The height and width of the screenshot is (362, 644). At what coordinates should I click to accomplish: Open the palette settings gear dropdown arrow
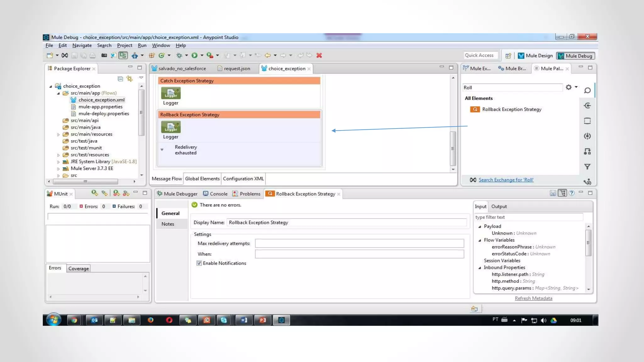tap(576, 87)
